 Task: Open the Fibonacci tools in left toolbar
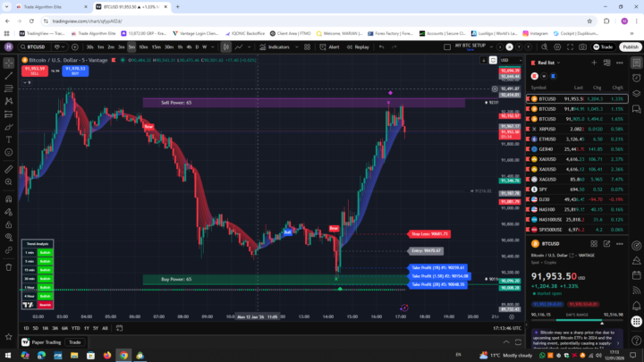[9, 88]
